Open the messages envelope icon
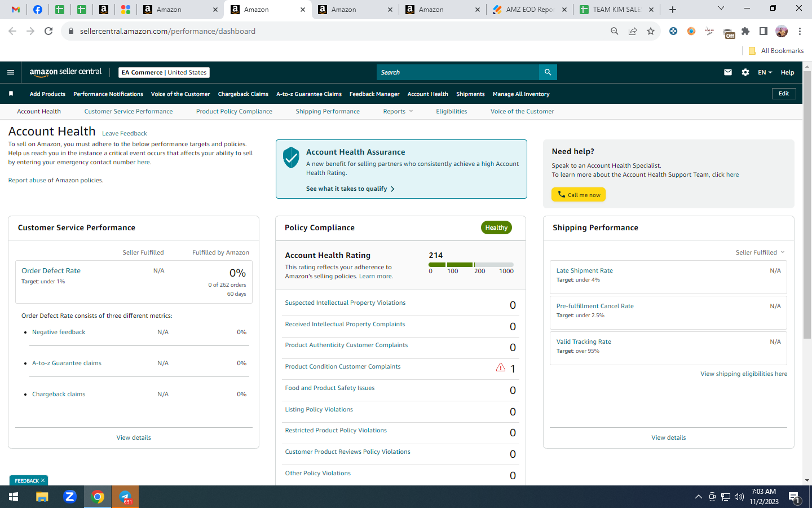The width and height of the screenshot is (812, 508). click(x=728, y=72)
